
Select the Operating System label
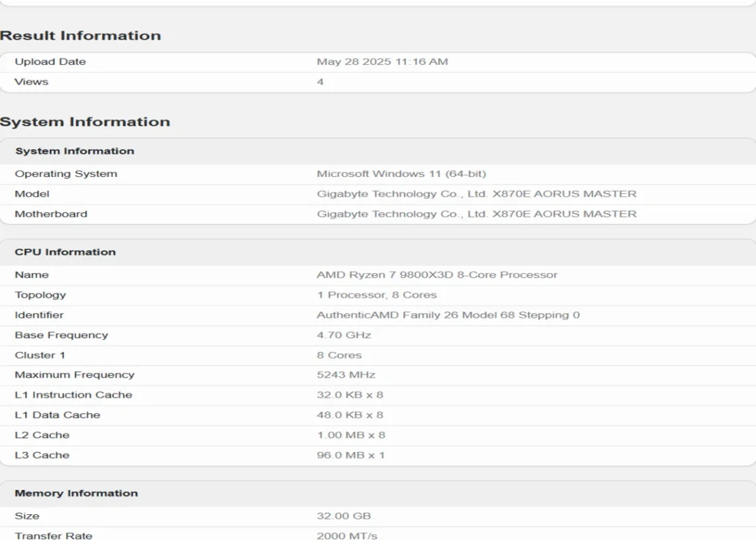[x=66, y=174]
